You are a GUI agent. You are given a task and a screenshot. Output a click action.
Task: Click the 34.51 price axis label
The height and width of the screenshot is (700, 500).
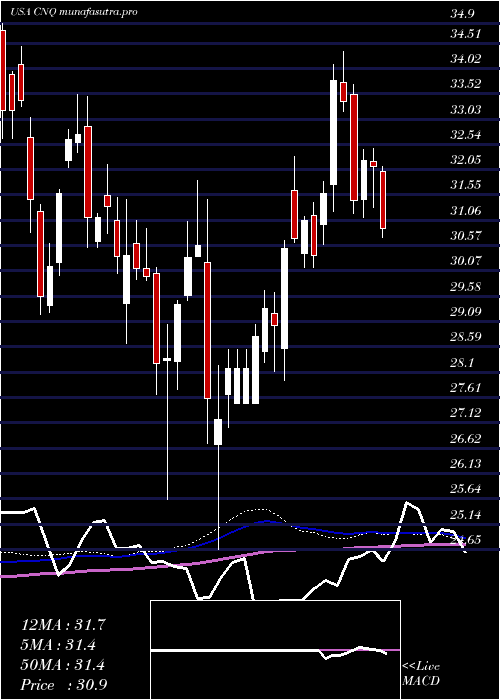click(466, 33)
